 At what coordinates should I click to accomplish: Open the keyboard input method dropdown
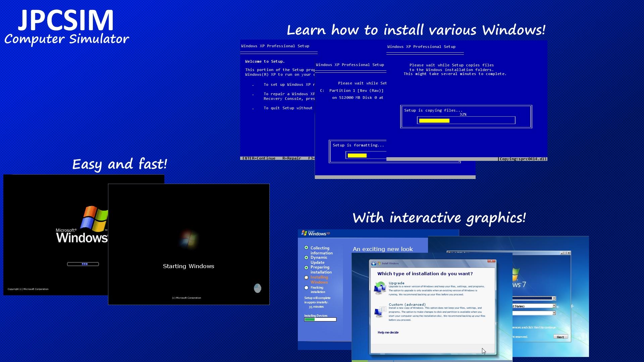pyautogui.click(x=554, y=313)
